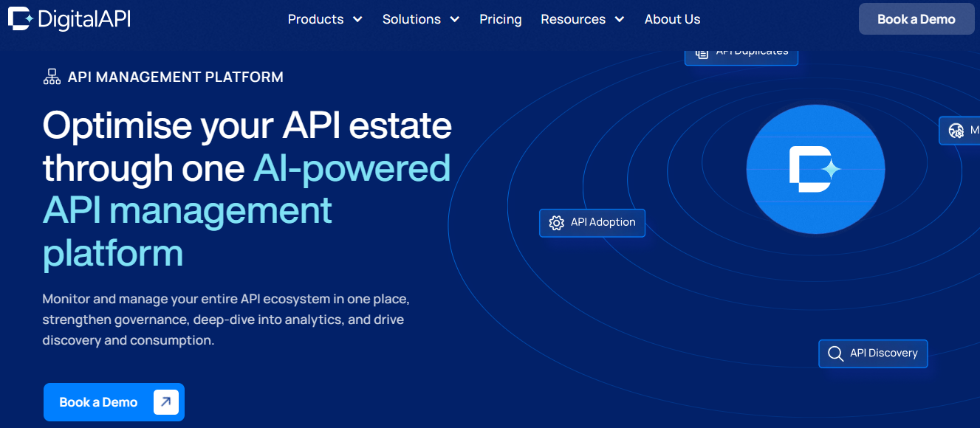The height and width of the screenshot is (428, 980).
Task: Go to the Pricing page
Action: [x=500, y=19]
